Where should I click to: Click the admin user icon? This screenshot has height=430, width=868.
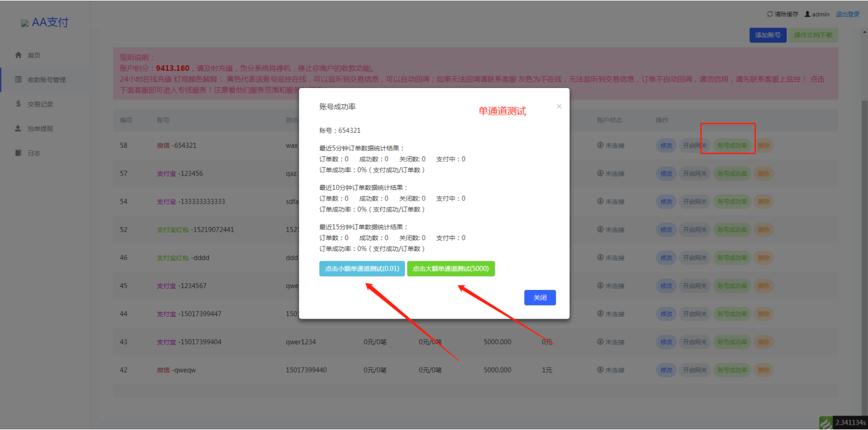807,14
